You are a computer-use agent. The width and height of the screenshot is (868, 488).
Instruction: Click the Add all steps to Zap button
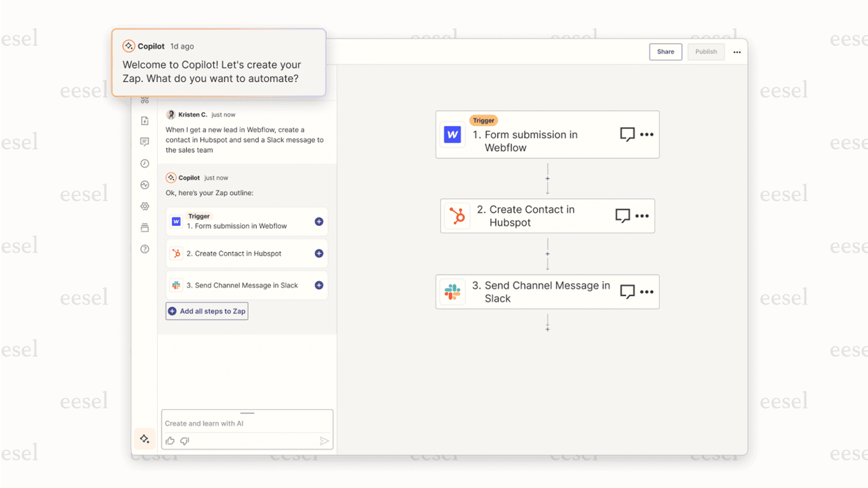point(206,311)
